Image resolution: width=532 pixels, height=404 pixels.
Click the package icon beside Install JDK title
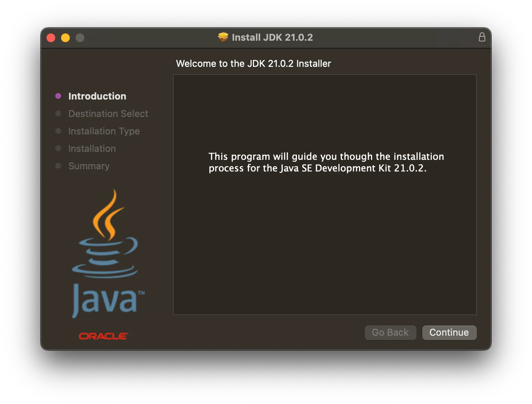tap(223, 37)
